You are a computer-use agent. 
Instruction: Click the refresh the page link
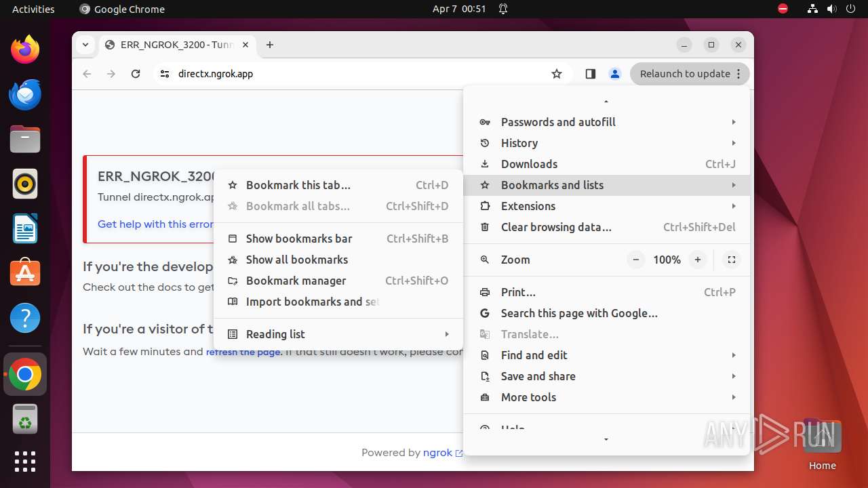(x=243, y=352)
